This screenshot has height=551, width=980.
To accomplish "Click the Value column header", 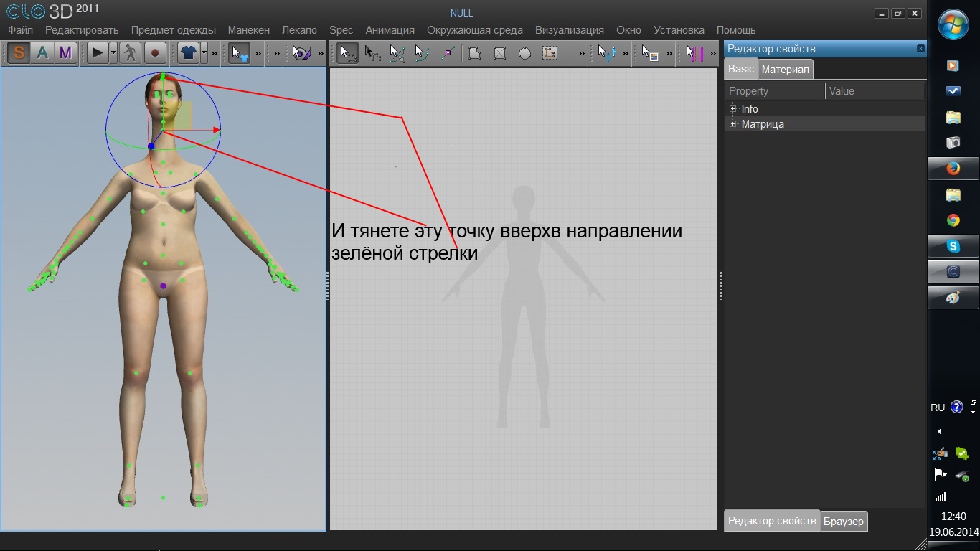I will click(842, 91).
